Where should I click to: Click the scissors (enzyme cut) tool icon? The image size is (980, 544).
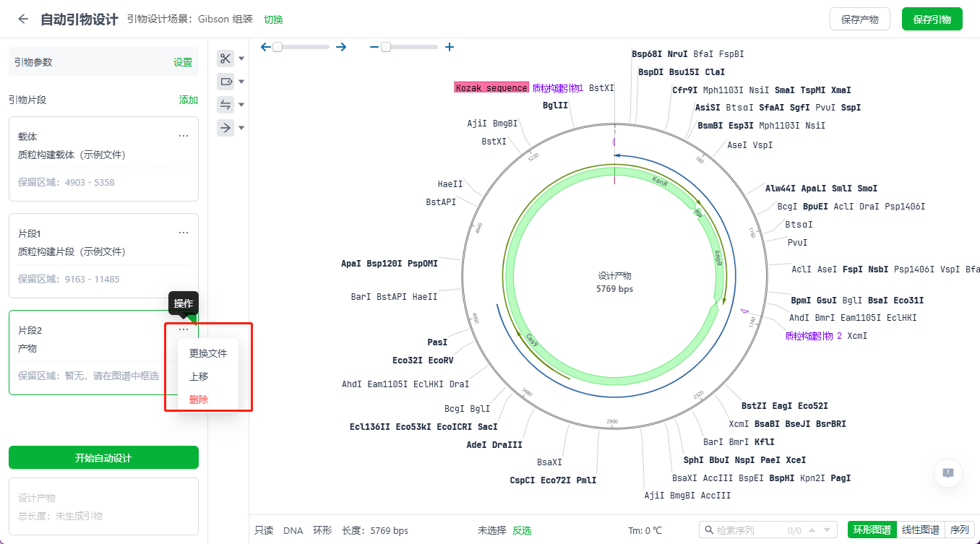point(225,59)
